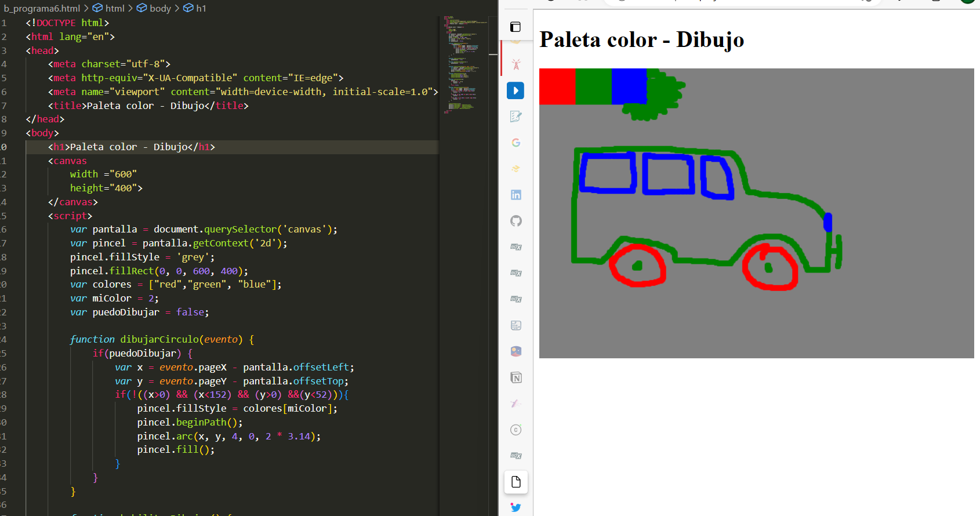Image resolution: width=980 pixels, height=516 pixels.
Task: Click the closing </head> tag
Action: pyautogui.click(x=45, y=119)
